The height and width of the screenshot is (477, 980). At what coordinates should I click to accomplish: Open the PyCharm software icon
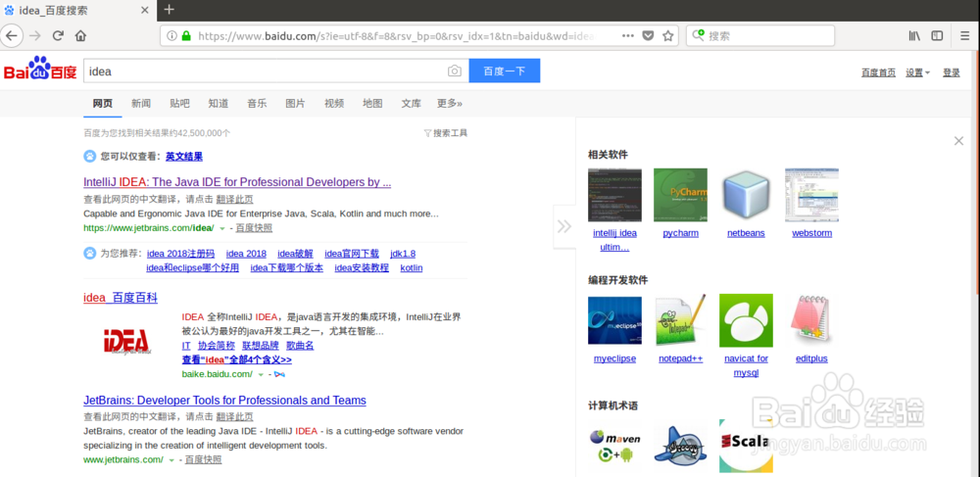(x=681, y=195)
